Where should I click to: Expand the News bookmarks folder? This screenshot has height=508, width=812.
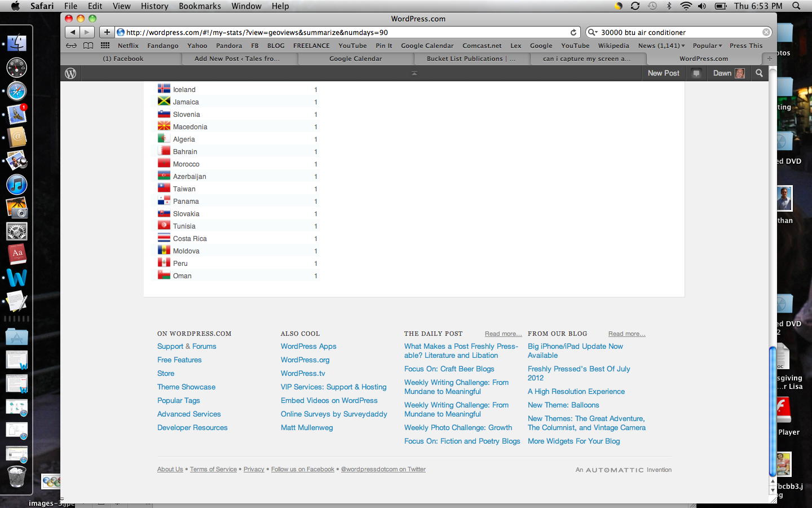(661, 46)
